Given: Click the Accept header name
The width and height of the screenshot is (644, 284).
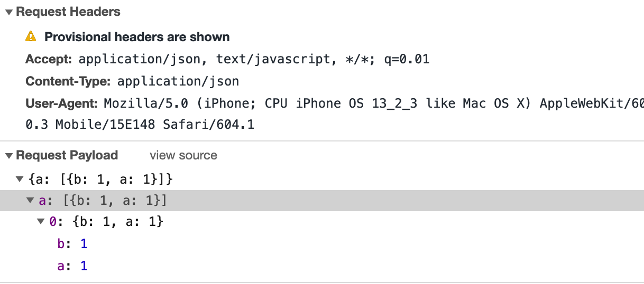Looking at the screenshot, I should [49, 59].
